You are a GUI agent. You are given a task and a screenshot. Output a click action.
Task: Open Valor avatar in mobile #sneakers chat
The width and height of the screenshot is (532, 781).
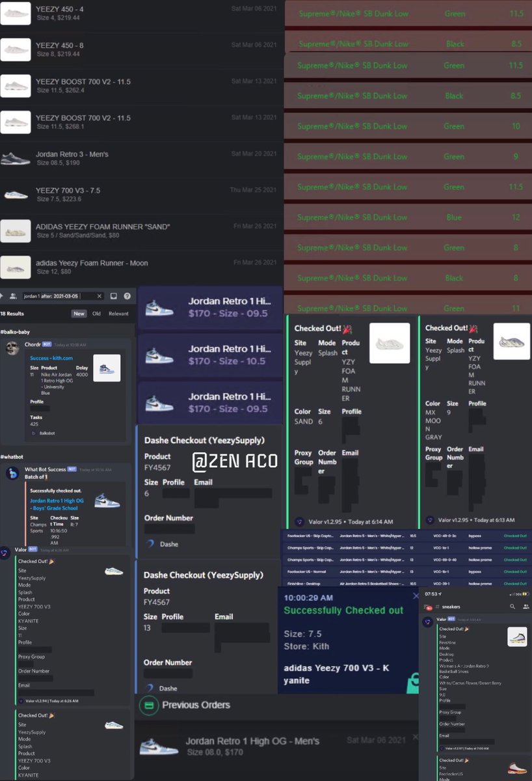427,622
